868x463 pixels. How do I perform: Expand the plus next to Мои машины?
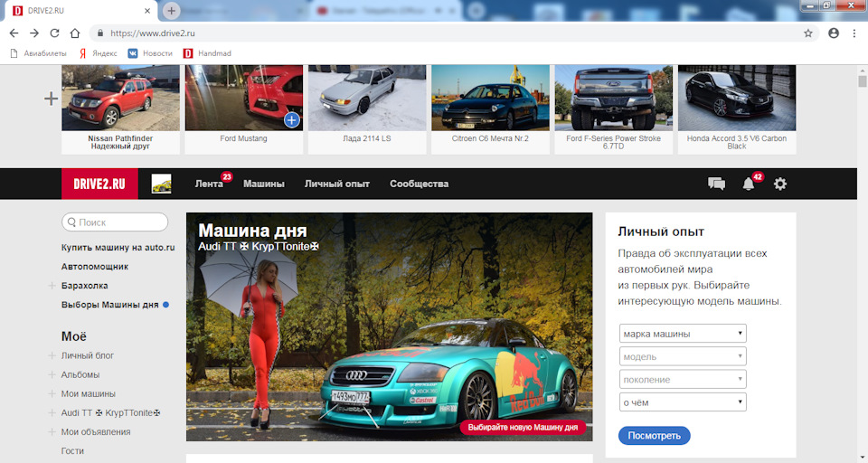[52, 393]
